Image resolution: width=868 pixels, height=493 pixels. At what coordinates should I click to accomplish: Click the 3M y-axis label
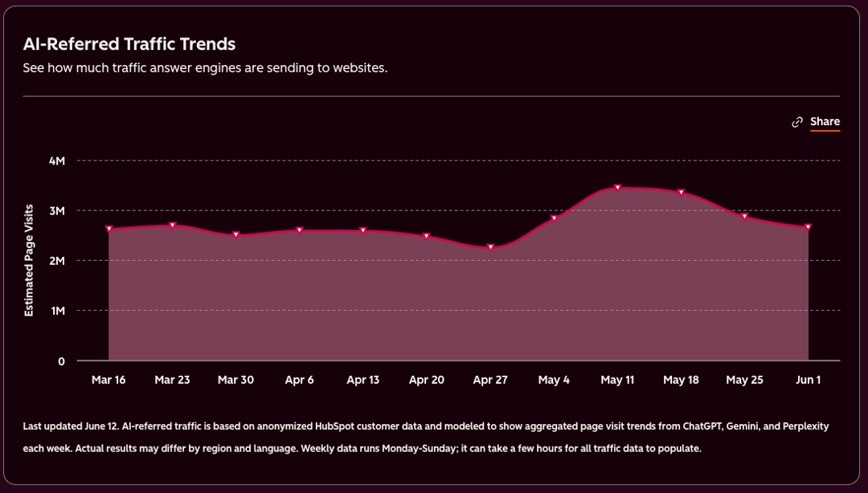point(57,211)
